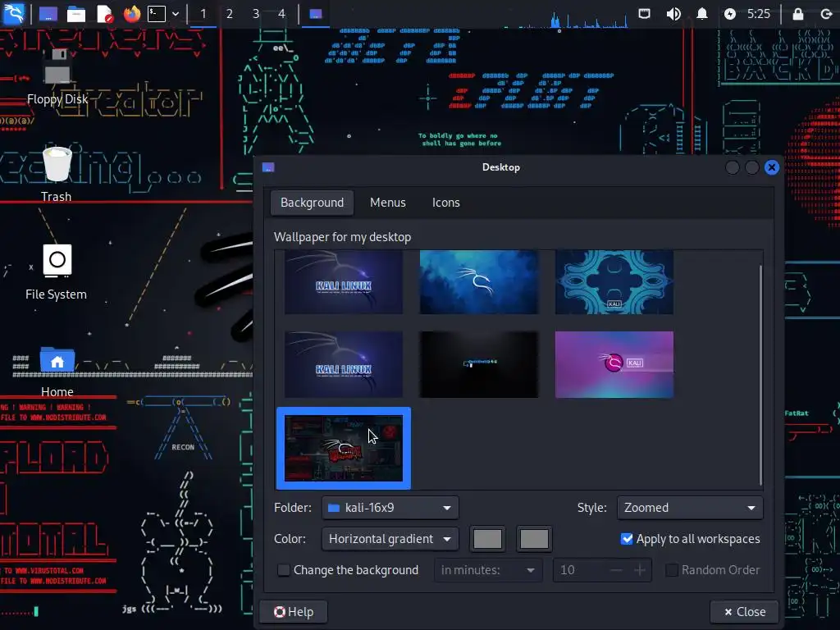Increase interval with the plus button
Viewport: 840px width, 630px height.
click(x=640, y=570)
